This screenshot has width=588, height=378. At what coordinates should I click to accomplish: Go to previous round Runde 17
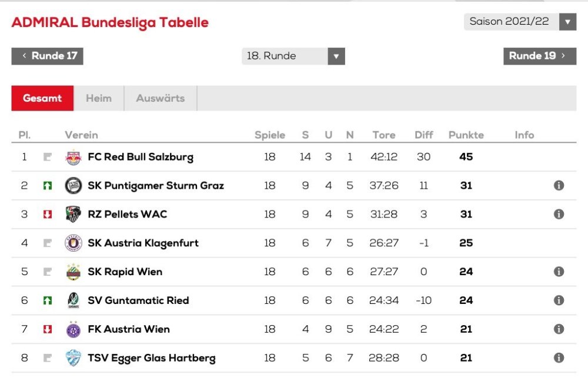(x=48, y=56)
